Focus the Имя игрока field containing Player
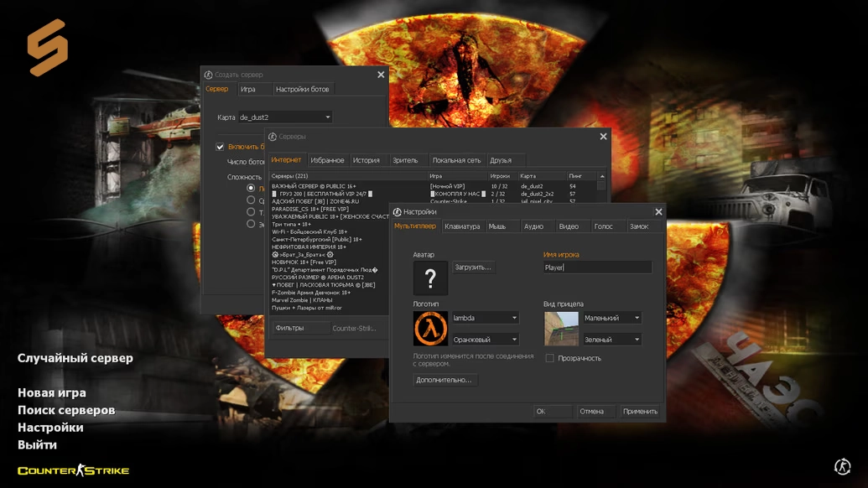Viewport: 868px width, 488px height. (x=597, y=267)
